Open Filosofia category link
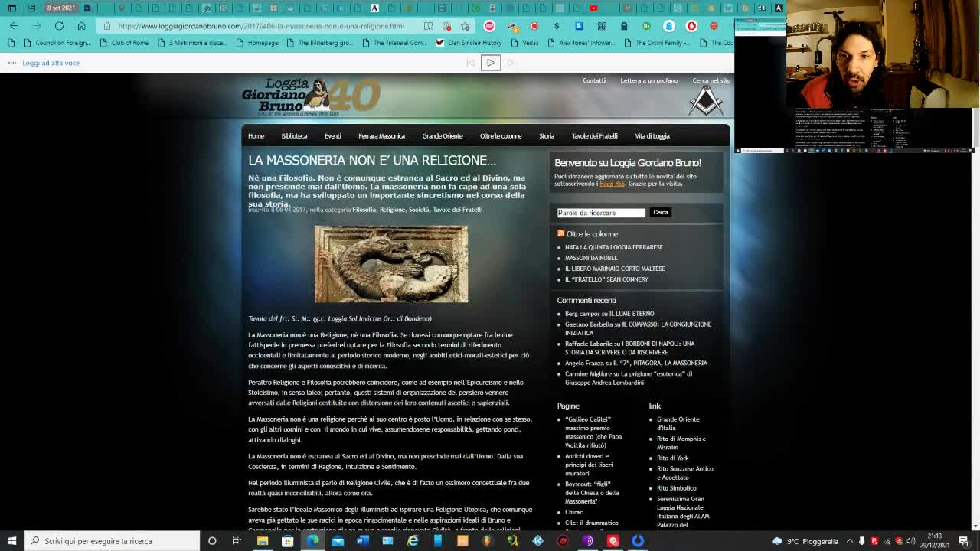The height and width of the screenshot is (551, 980). [x=364, y=210]
